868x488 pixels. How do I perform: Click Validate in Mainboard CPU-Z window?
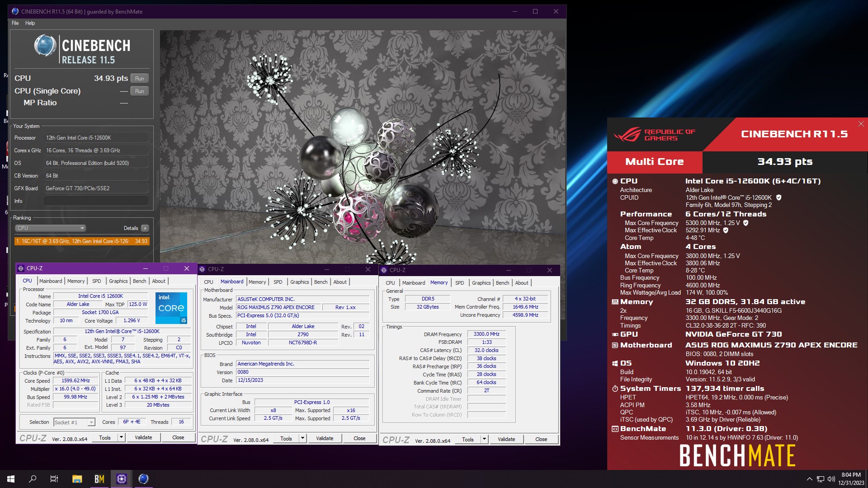(325, 438)
